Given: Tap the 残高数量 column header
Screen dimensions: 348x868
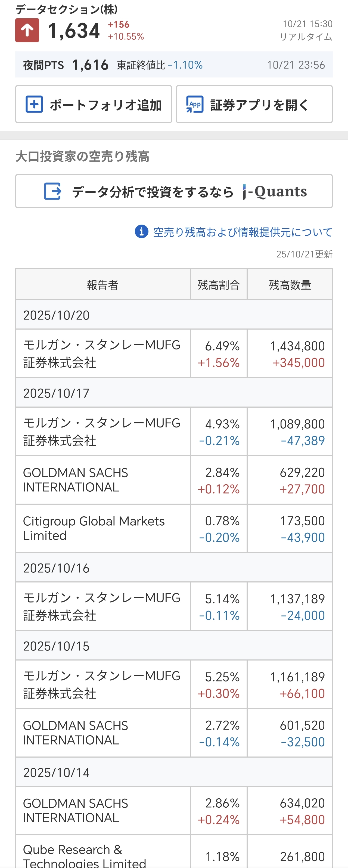Looking at the screenshot, I should point(290,285).
